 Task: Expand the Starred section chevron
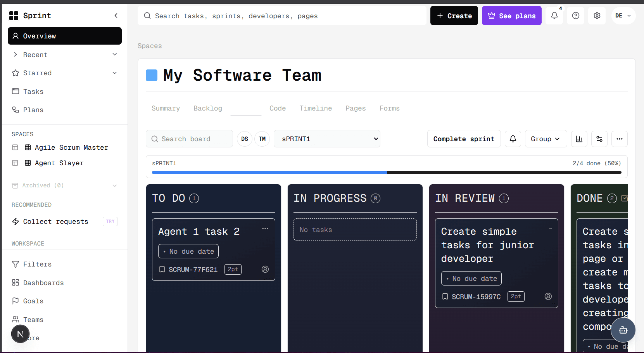click(x=115, y=73)
